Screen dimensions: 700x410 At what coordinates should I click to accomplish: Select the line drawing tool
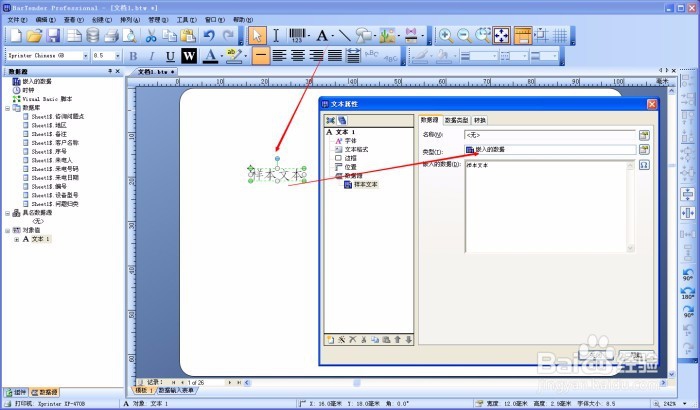pyautogui.click(x=344, y=36)
